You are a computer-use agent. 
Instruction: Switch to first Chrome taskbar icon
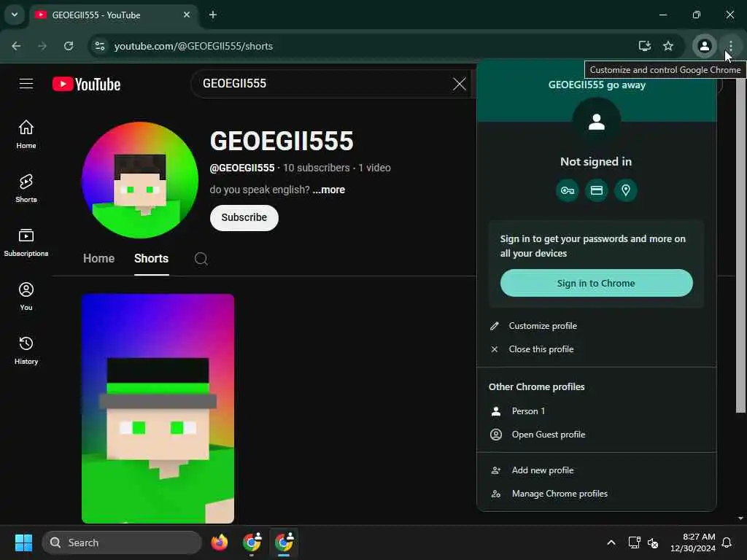point(252,542)
